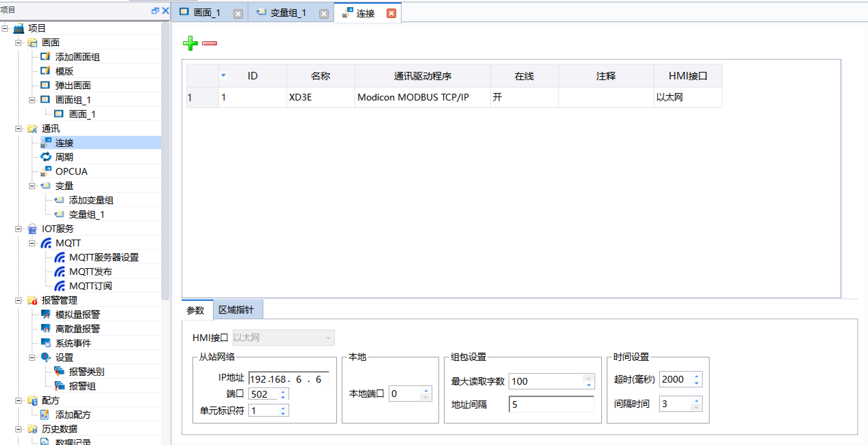Click the MQTT服务器设置 icon
This screenshot has height=445, width=868.
coord(59,257)
